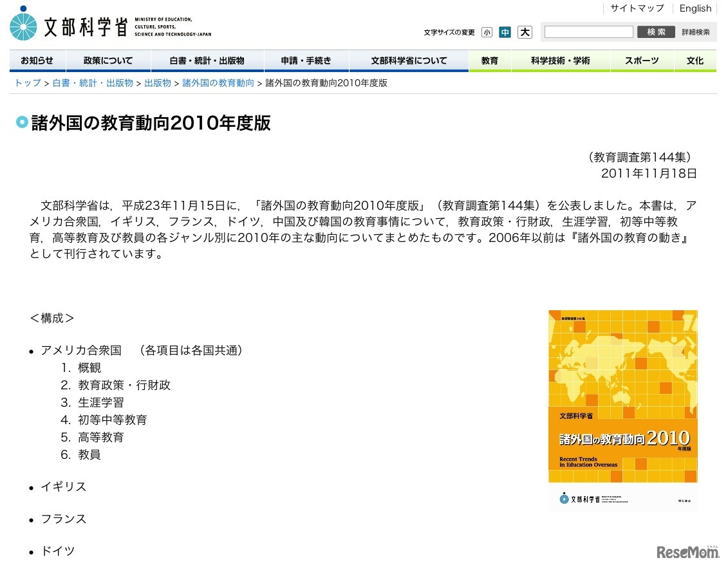The image size is (728, 567).
Task: Set text size to large (大)
Action: coord(525,32)
